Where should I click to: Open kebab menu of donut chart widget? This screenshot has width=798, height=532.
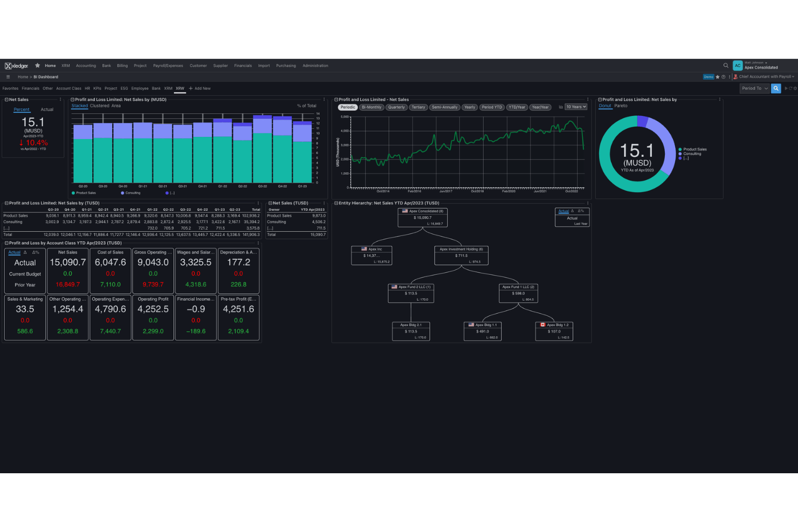(720, 100)
